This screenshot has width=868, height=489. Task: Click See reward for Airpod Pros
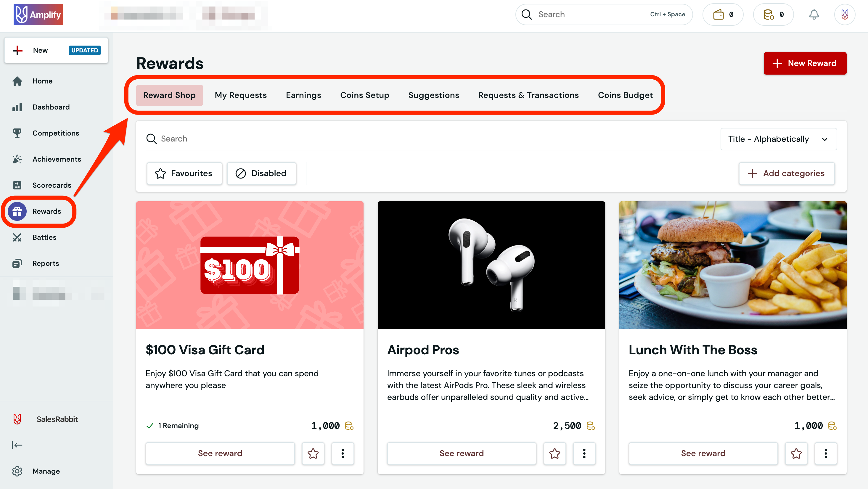coord(461,453)
